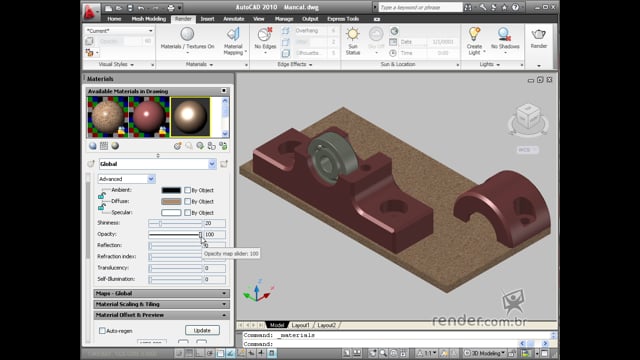Click the Materials / Textures On sphere icon
Screen dimensions: 640x360
coord(187,34)
